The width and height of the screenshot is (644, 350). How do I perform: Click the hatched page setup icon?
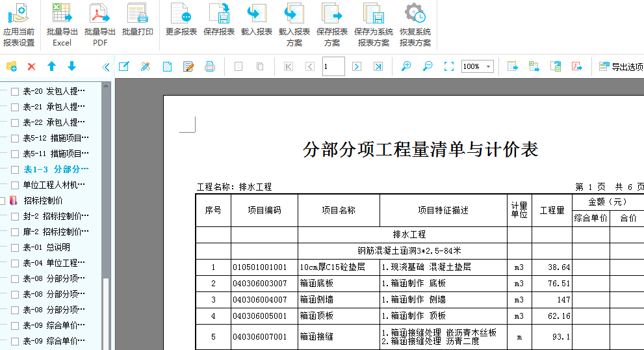(167, 66)
